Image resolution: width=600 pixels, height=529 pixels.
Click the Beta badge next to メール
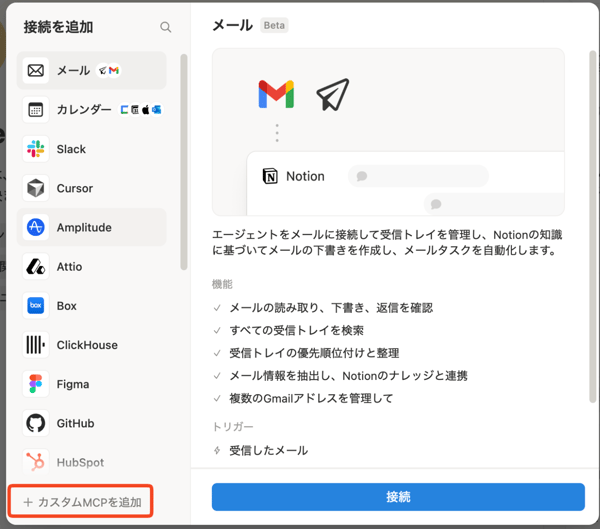tap(274, 25)
